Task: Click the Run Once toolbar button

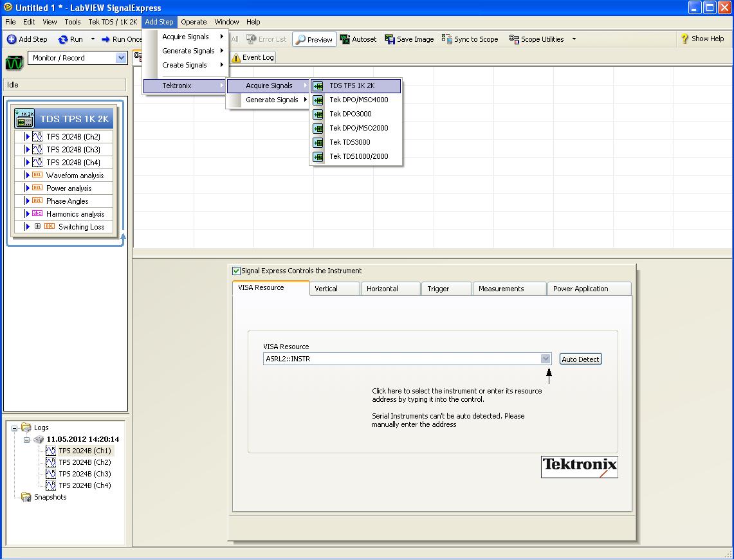Action: 121,39
